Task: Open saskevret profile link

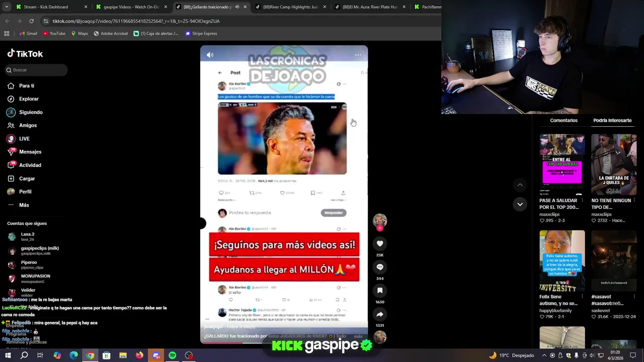Action: point(600,311)
